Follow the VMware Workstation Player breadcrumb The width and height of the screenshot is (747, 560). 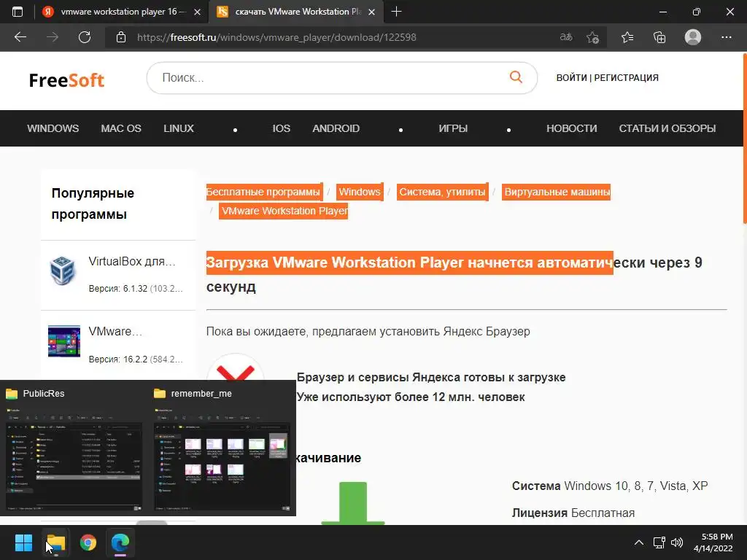284,211
